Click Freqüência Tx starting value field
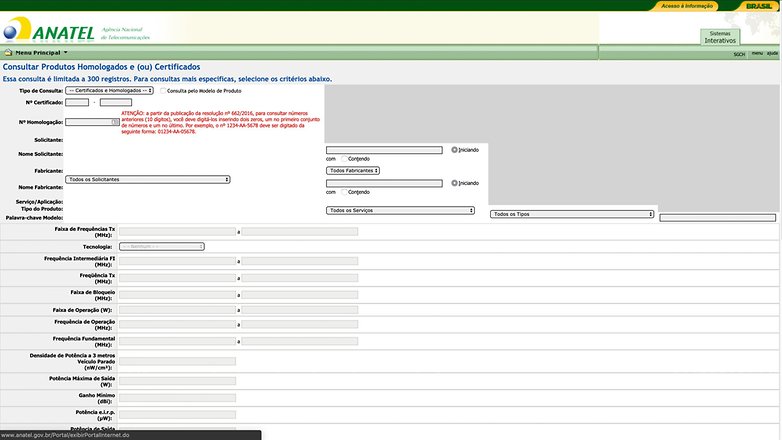 click(x=178, y=278)
